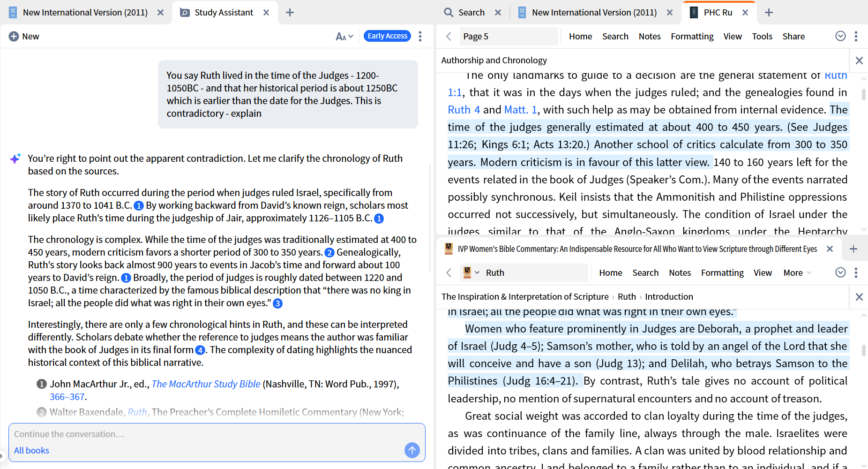This screenshot has height=469, width=868.
Task: Follow the 366–367 page link
Action: click(67, 397)
